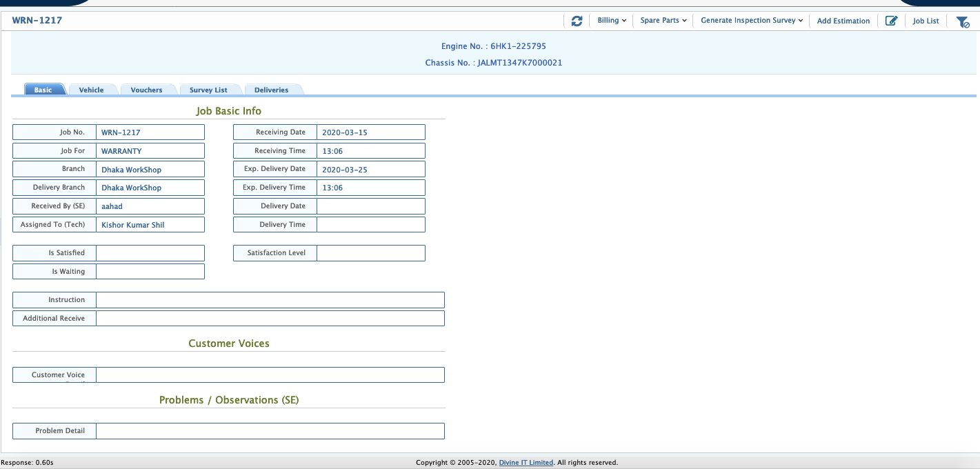Switch to the Deliveries tab
The image size is (980, 469).
[272, 89]
